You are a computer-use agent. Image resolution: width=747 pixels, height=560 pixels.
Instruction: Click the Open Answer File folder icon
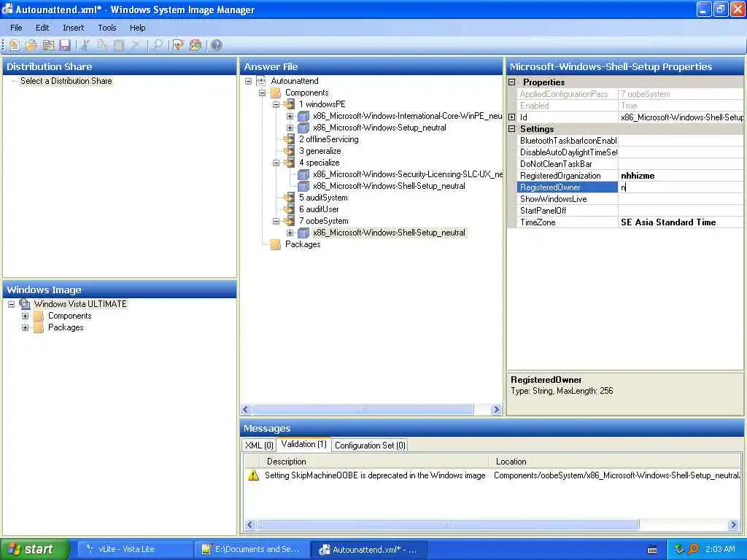[31, 45]
